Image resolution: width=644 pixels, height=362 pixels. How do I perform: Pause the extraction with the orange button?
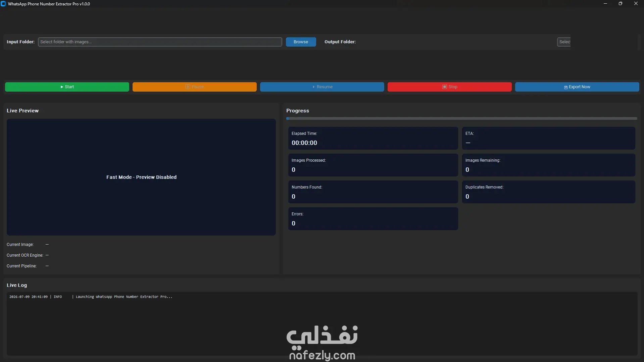pos(195,87)
